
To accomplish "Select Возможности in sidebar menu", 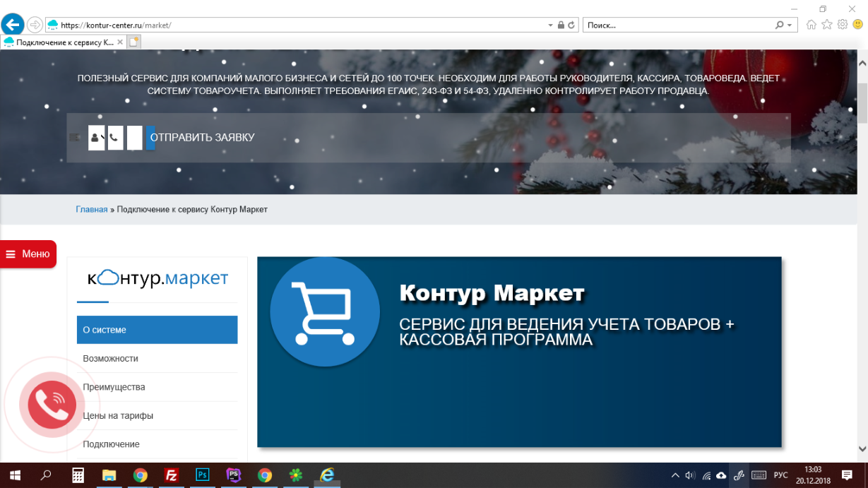I will [x=157, y=359].
